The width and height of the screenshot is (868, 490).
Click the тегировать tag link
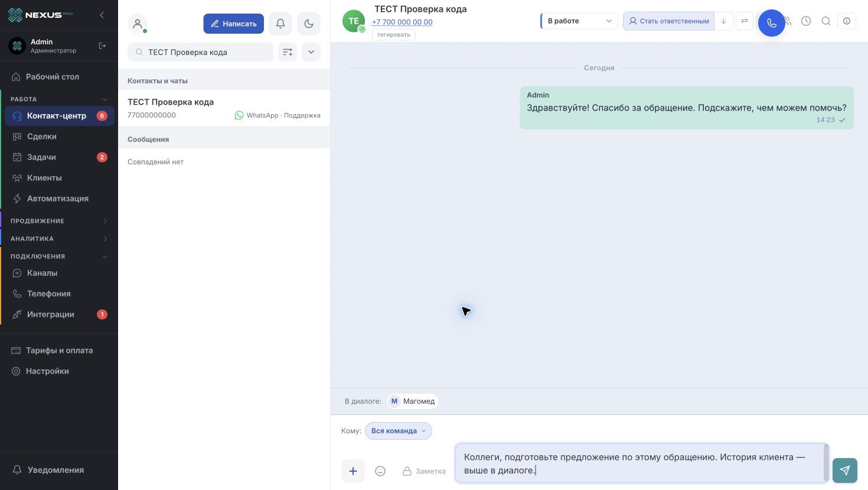394,35
